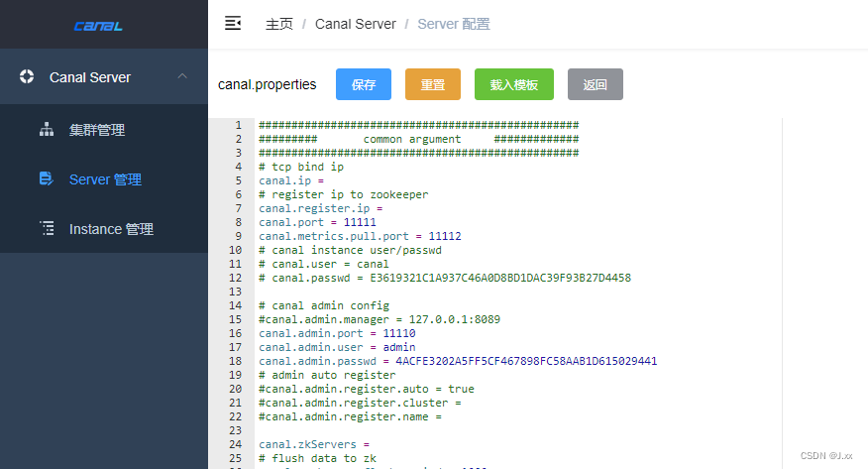Click '# canal.user = canal' line
Image resolution: width=868 pixels, height=469 pixels.
324,264
